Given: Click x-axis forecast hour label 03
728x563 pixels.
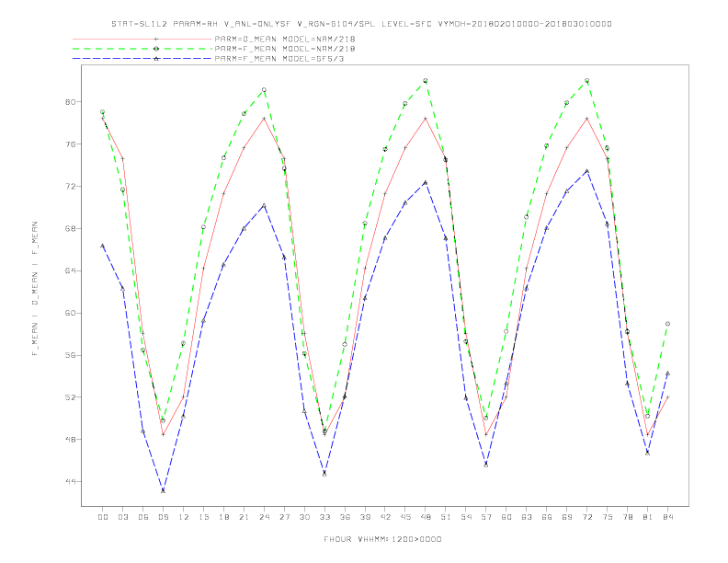Looking at the screenshot, I should click(x=122, y=517).
